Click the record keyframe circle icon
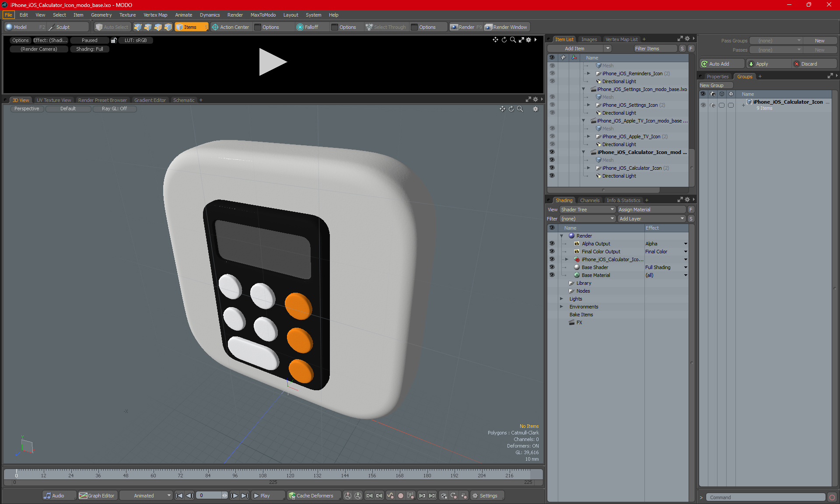 400,496
